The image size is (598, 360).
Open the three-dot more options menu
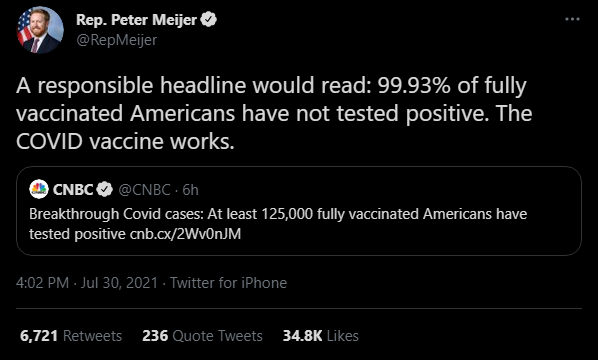tap(572, 19)
